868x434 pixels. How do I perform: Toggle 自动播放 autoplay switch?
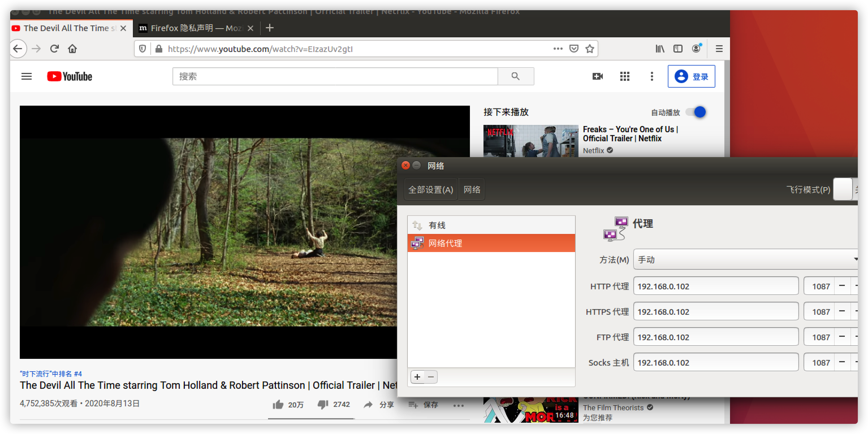pyautogui.click(x=696, y=112)
